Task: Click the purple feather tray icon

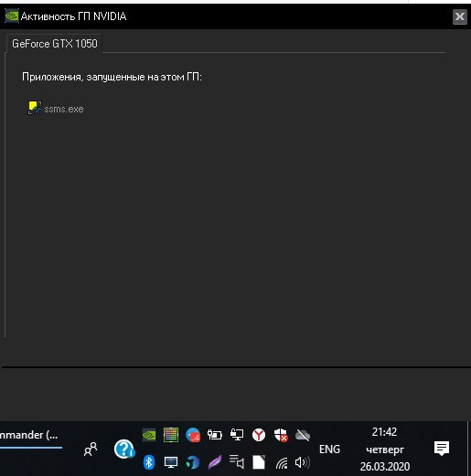Action: click(215, 462)
